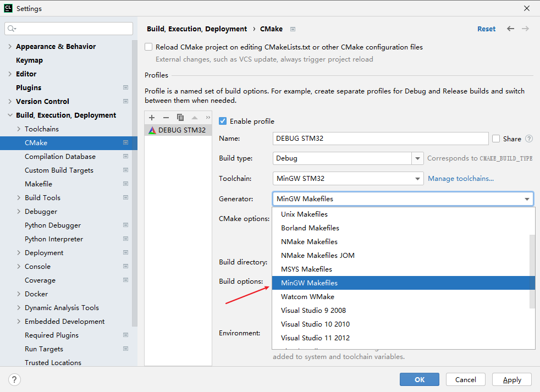This screenshot has width=540, height=392.
Task: Click project settings icon beside Version Control
Action: click(126, 101)
